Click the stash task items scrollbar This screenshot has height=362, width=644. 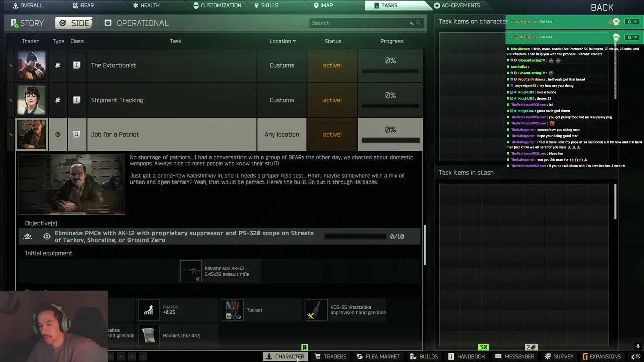pyautogui.click(x=615, y=201)
